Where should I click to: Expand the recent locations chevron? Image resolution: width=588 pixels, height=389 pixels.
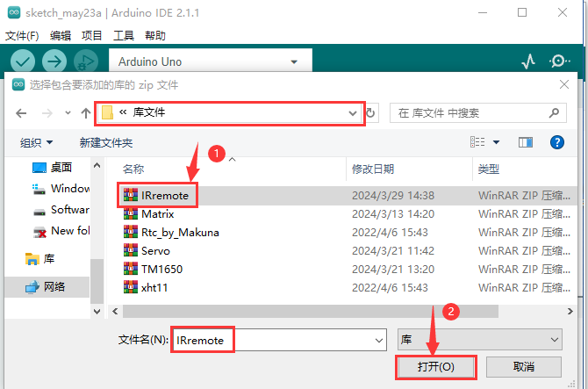(68, 112)
